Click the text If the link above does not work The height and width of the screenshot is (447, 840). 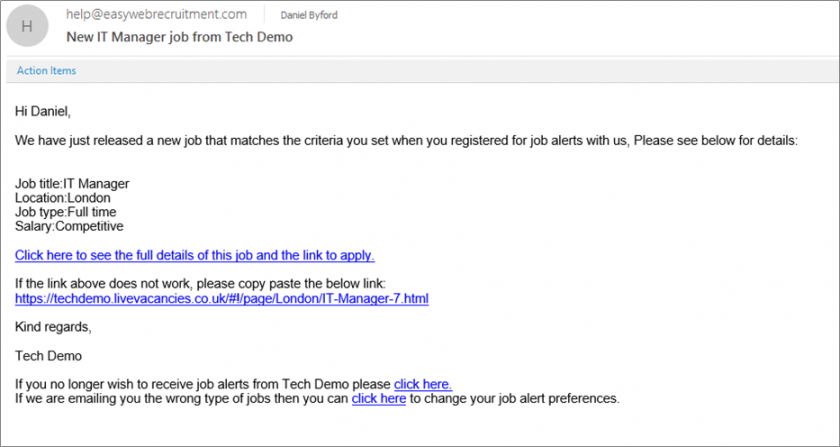point(200,284)
